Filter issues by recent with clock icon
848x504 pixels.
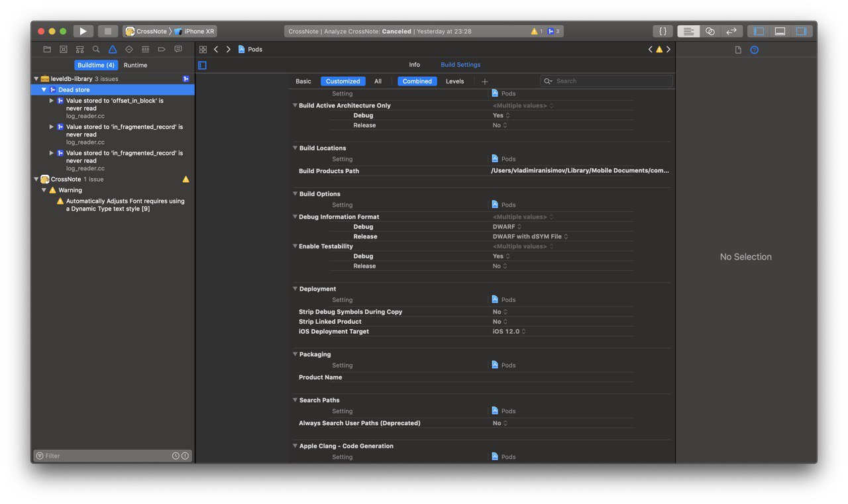point(176,456)
